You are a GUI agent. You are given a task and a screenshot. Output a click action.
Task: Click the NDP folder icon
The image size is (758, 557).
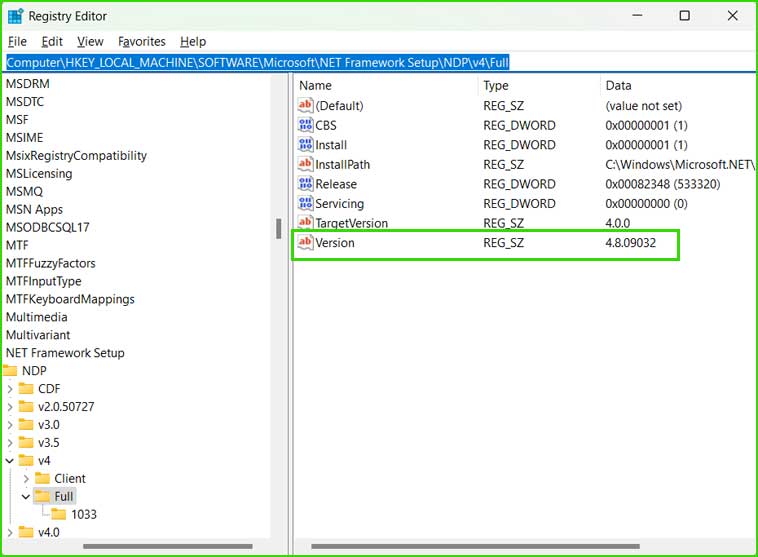coord(10,371)
